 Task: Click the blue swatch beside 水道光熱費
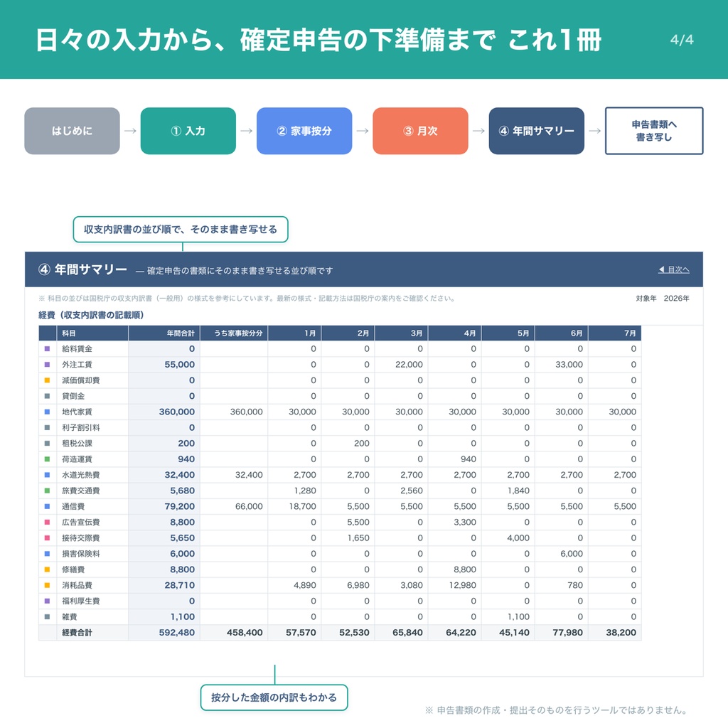47,475
